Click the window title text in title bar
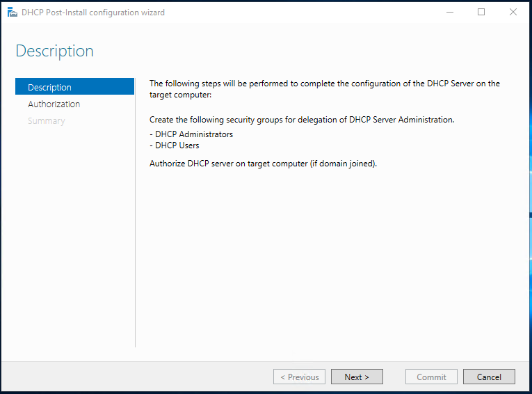 (x=93, y=13)
